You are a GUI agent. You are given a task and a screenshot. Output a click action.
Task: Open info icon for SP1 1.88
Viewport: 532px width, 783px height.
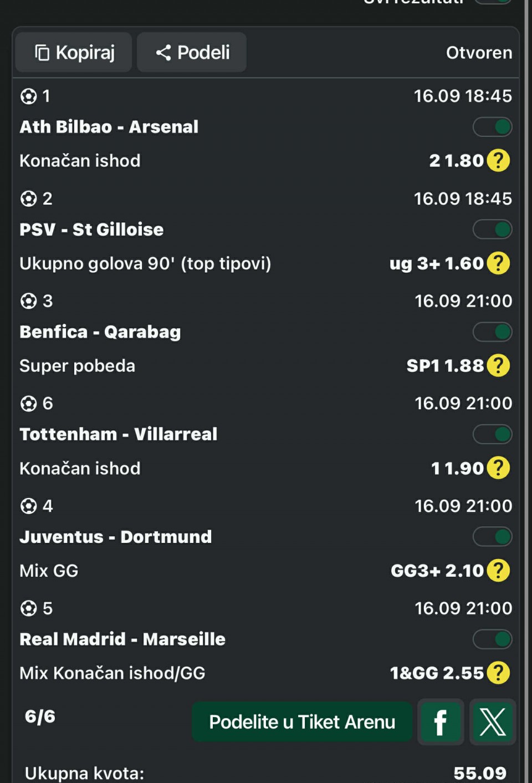click(498, 365)
